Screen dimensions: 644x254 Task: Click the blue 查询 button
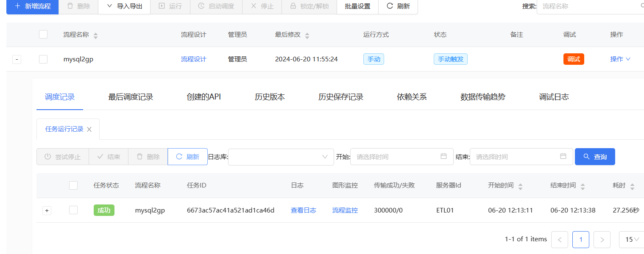click(595, 157)
